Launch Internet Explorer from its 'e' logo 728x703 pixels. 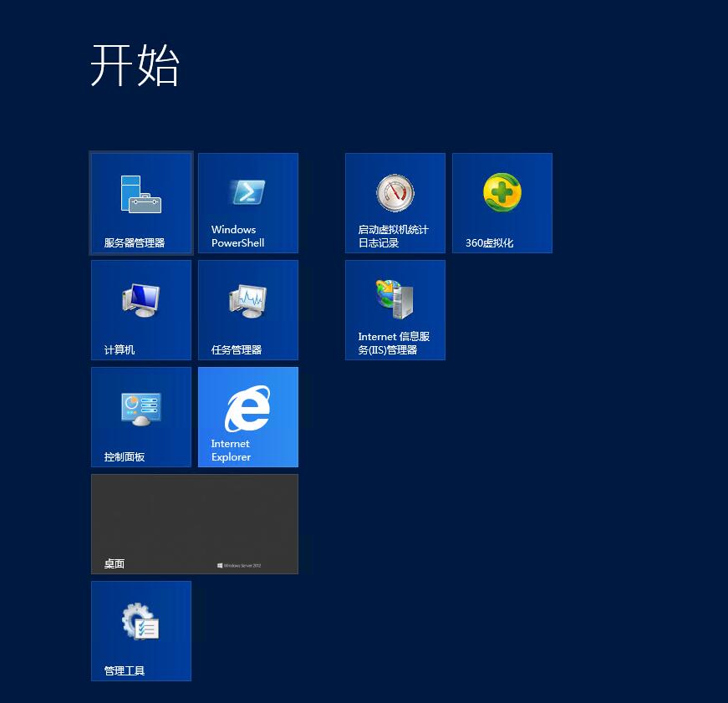[x=247, y=409]
